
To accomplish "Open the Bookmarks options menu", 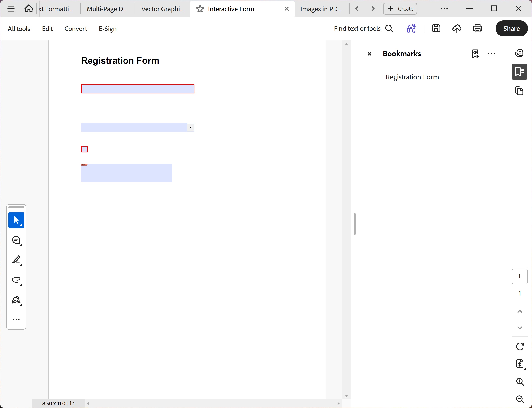I will (492, 54).
